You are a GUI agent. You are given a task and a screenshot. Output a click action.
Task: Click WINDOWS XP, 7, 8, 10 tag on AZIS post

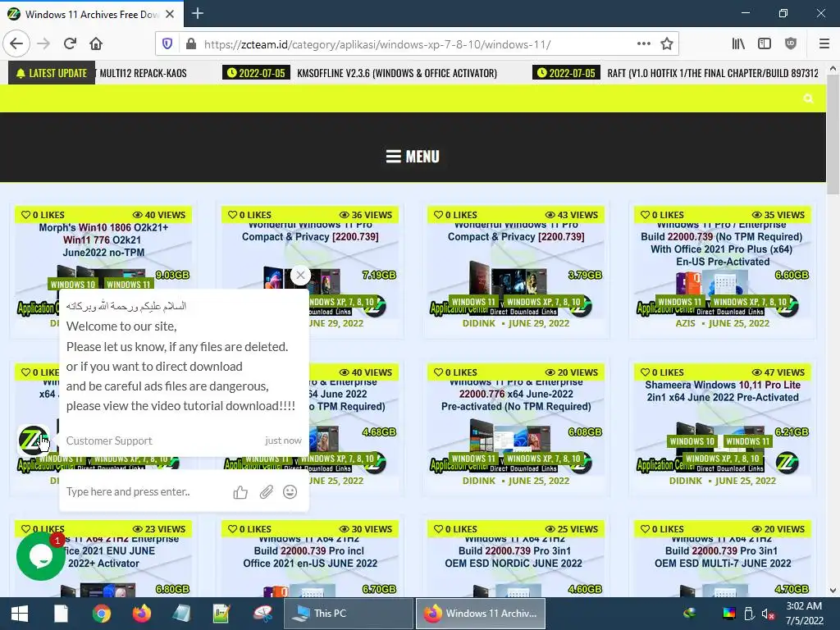(750, 302)
